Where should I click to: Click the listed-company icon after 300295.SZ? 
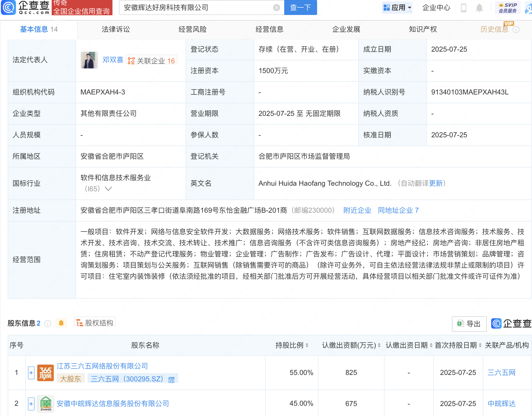click(x=171, y=380)
